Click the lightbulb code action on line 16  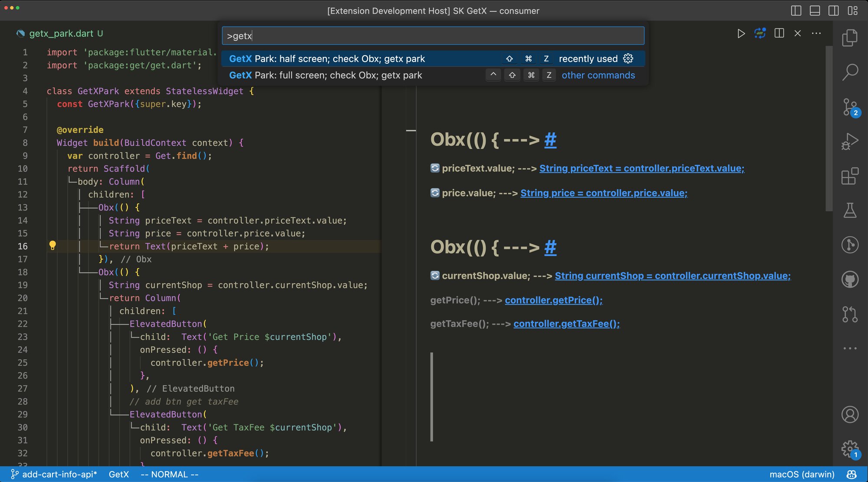[53, 246]
